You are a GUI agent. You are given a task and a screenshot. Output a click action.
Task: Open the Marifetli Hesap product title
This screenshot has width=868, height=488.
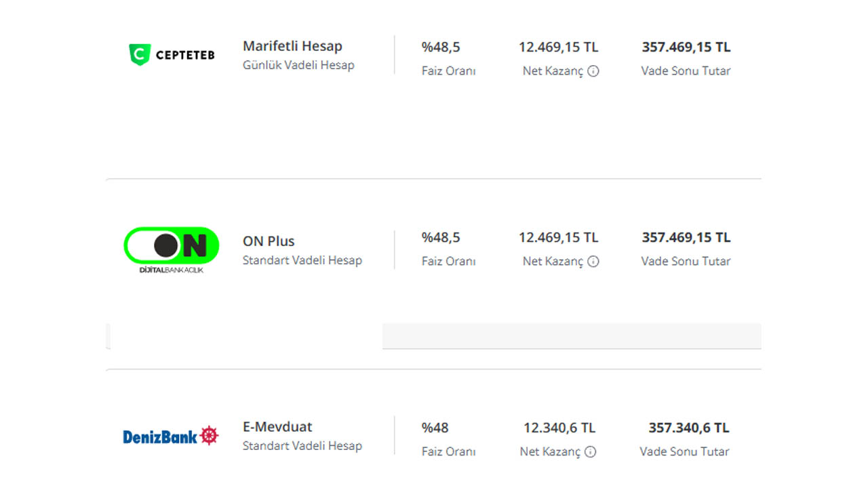(x=292, y=46)
